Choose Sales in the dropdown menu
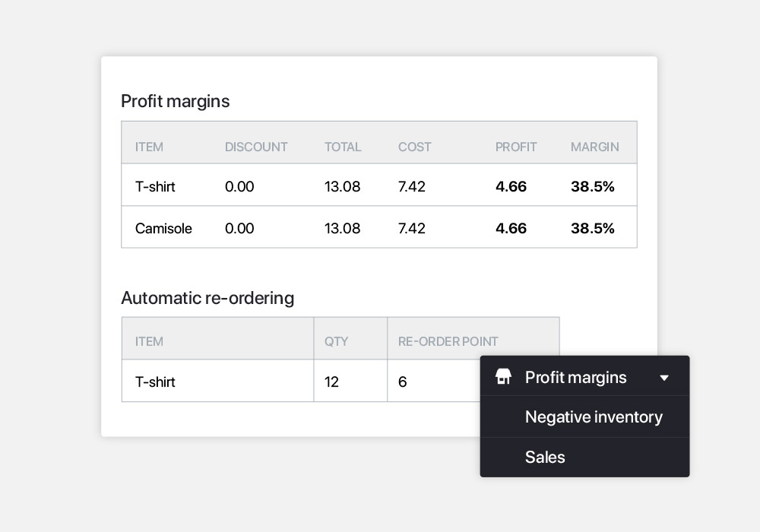 (545, 457)
